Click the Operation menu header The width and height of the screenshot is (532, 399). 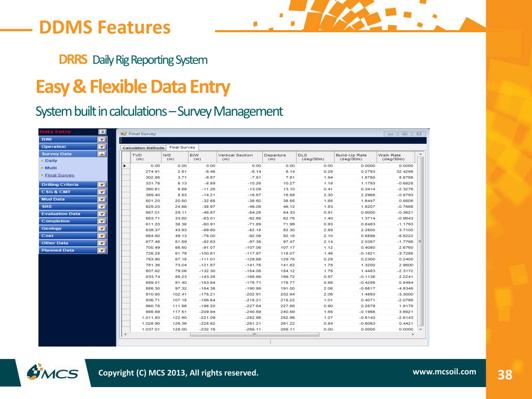click(73, 147)
